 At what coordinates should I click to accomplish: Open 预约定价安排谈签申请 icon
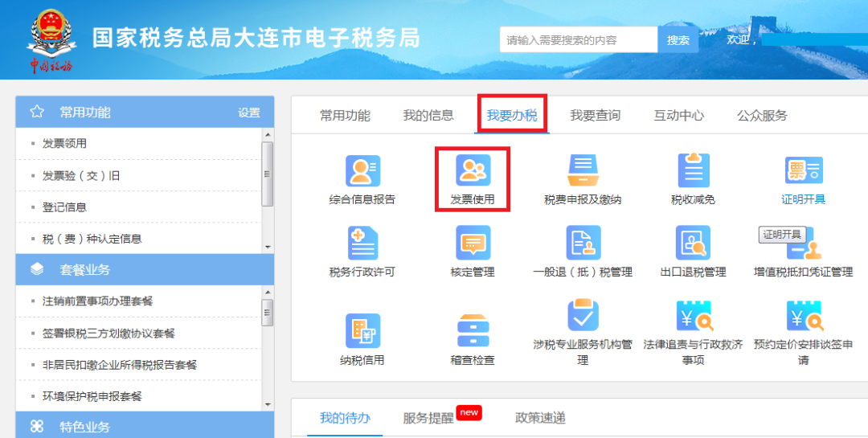[805, 316]
